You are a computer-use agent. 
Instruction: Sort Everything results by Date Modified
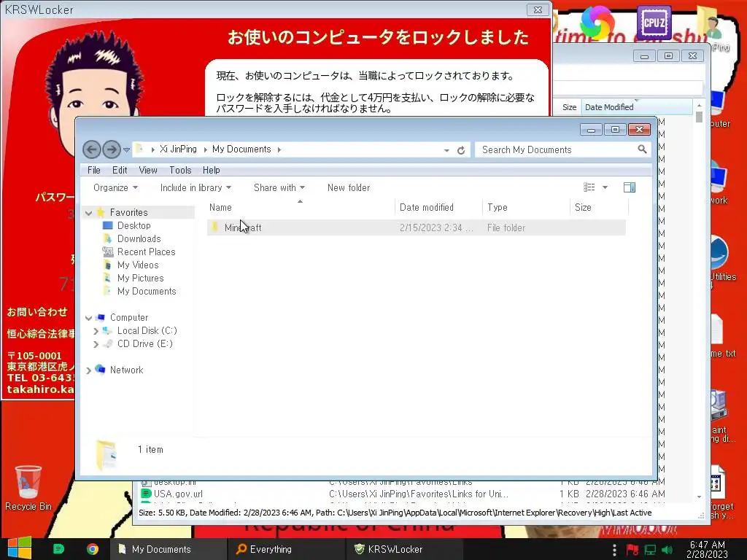pos(636,107)
